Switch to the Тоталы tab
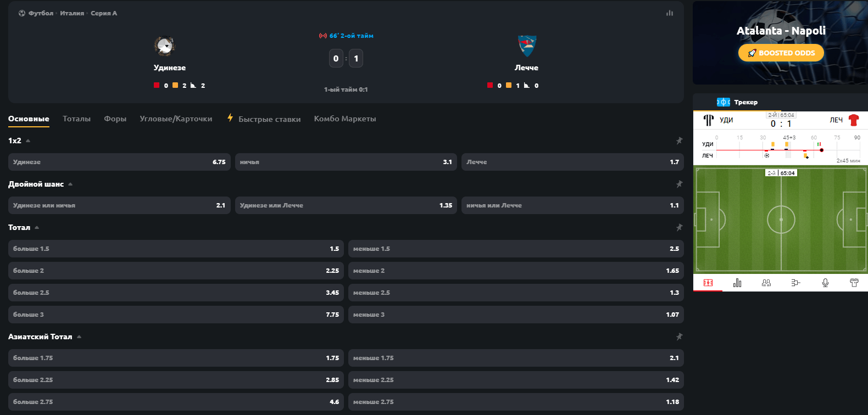 pos(76,119)
